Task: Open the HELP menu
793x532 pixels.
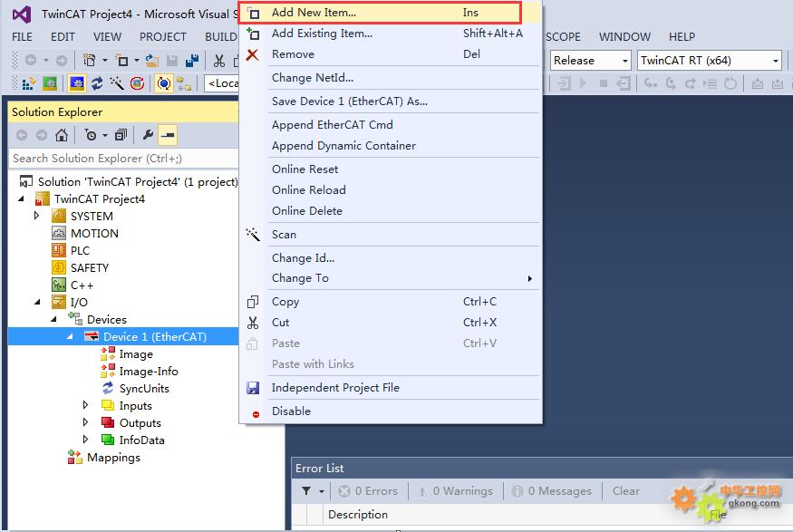Action: point(682,37)
